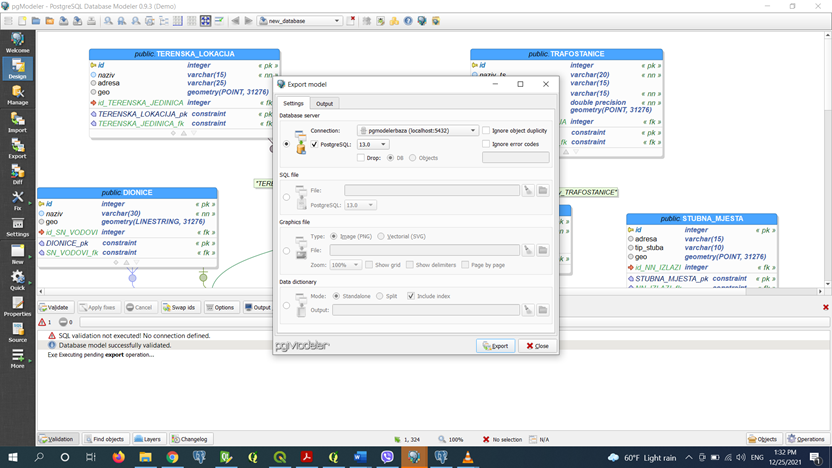Open VLC from the taskbar

click(x=467, y=457)
